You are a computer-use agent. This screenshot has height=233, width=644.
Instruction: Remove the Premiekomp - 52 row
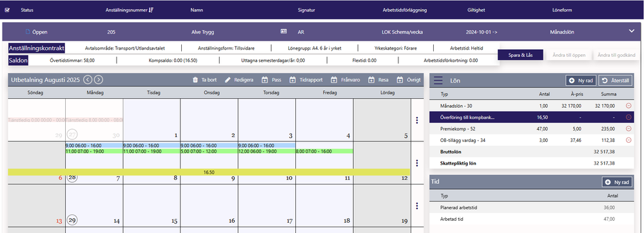(629, 128)
